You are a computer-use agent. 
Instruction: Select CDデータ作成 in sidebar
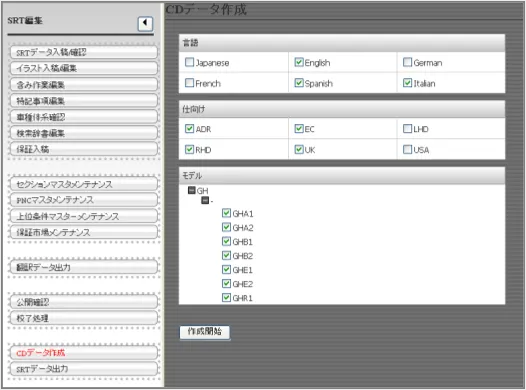(84, 353)
